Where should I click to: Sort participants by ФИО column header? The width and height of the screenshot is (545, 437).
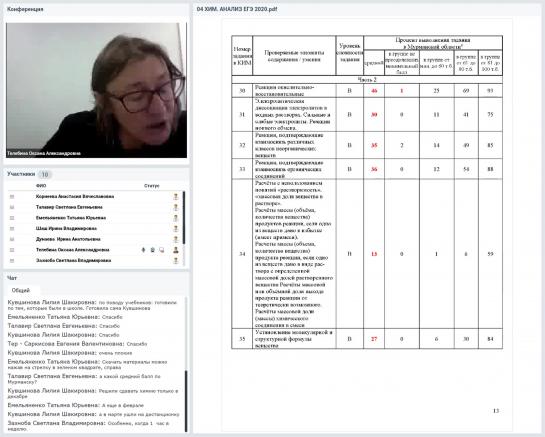[x=41, y=186]
